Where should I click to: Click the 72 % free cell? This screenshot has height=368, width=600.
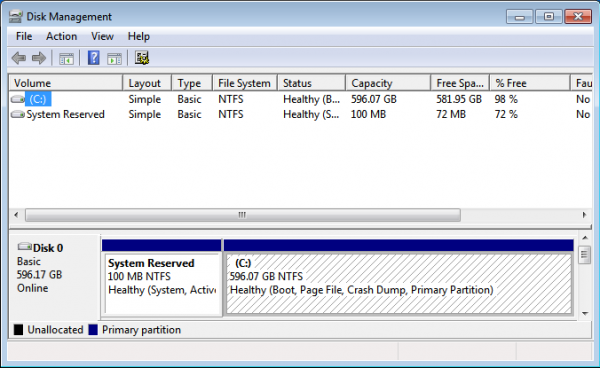506,114
